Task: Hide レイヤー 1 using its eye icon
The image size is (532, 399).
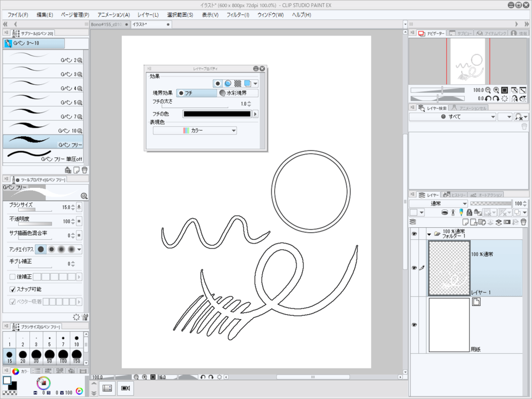Action: [414, 268]
